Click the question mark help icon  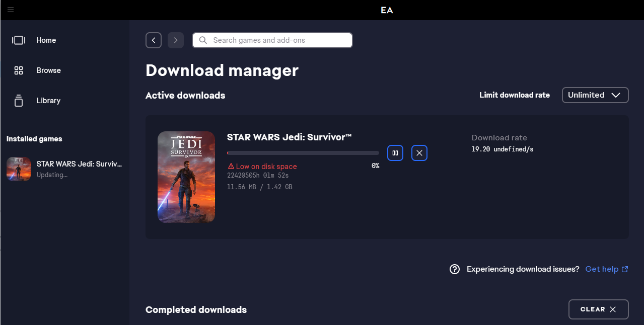pyautogui.click(x=455, y=269)
